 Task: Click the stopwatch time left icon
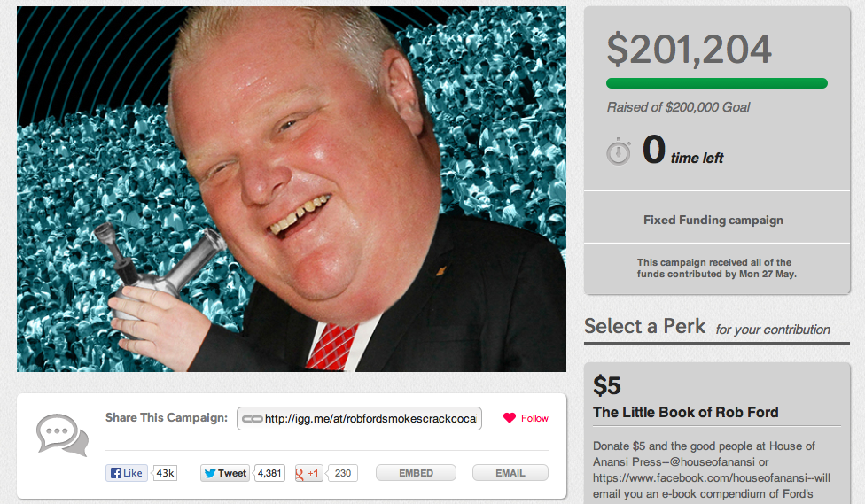pyautogui.click(x=619, y=151)
